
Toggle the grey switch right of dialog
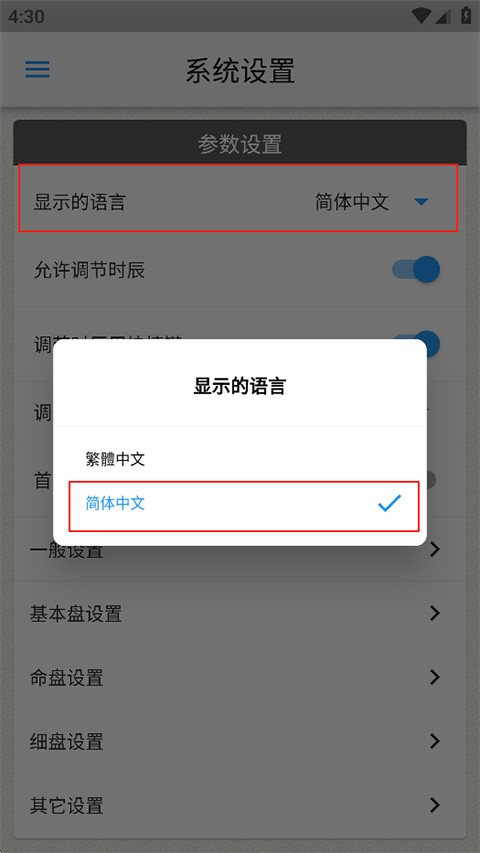[431, 480]
